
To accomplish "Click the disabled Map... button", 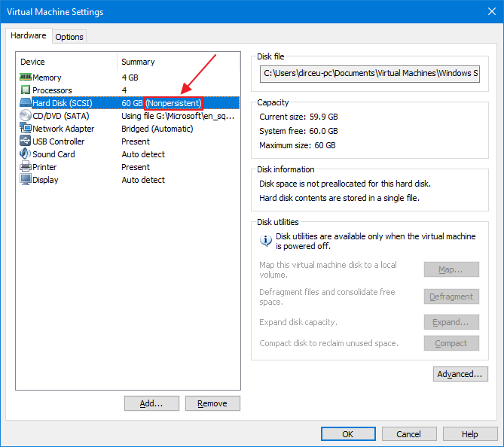I will (x=451, y=269).
